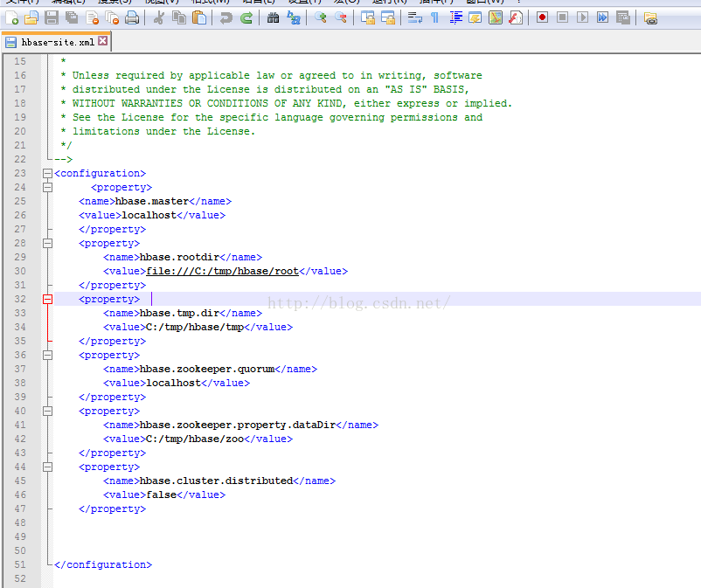
Task: Save current recorded macro icon
Action: [x=622, y=17]
